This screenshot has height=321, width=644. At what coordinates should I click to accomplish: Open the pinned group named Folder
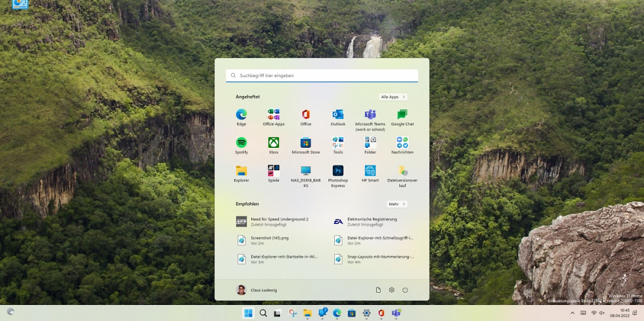370,146
